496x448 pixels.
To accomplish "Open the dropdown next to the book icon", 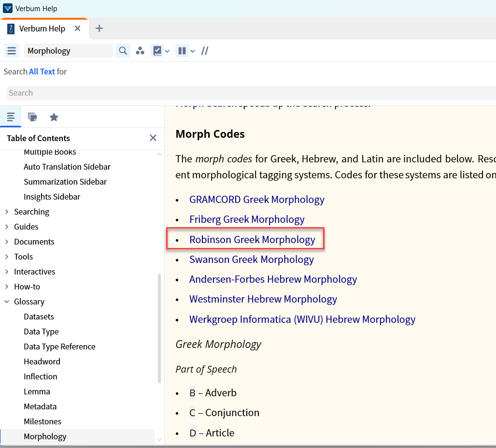I will [x=168, y=51].
